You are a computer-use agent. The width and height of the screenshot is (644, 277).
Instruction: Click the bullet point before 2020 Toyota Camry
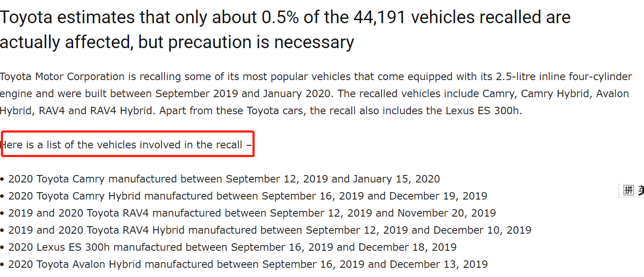pyautogui.click(x=2, y=179)
